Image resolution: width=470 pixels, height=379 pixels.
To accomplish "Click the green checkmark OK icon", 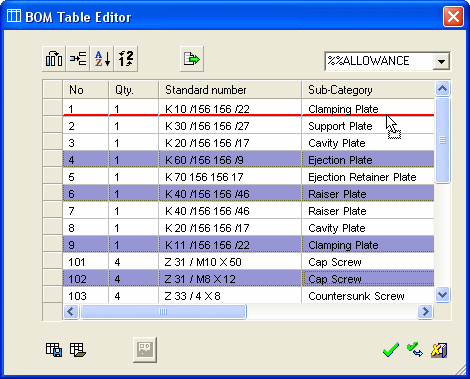I will point(391,350).
